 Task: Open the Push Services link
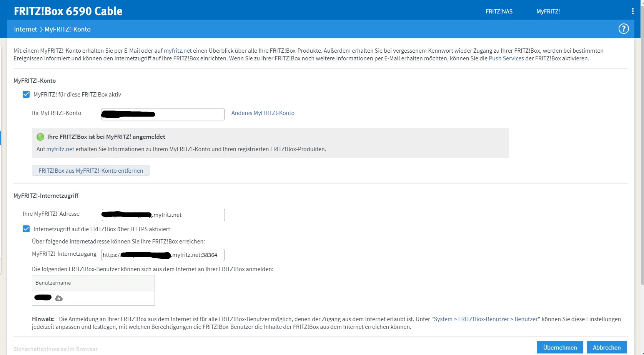tap(506, 58)
